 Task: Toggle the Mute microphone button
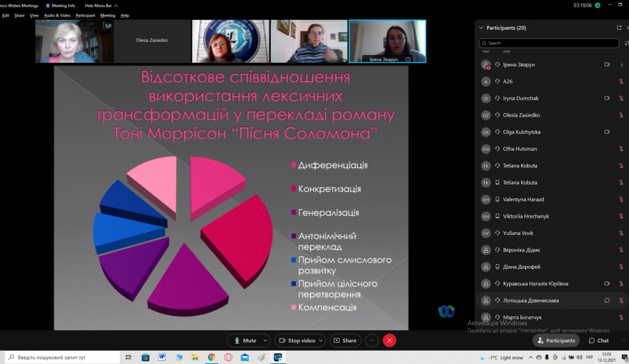pyautogui.click(x=244, y=340)
